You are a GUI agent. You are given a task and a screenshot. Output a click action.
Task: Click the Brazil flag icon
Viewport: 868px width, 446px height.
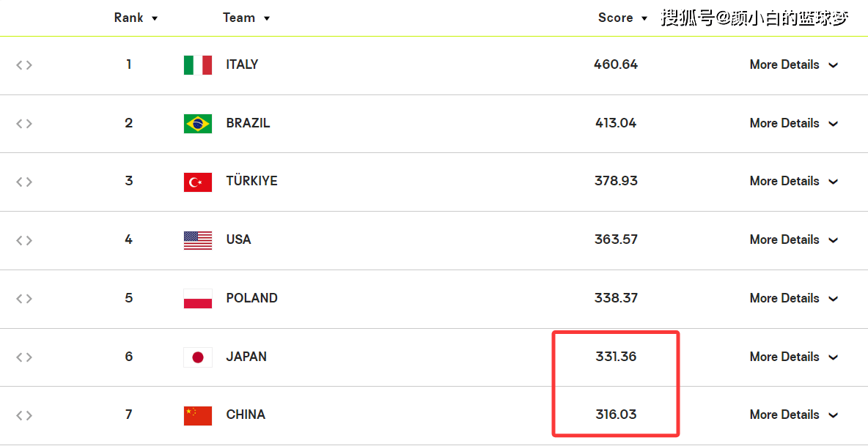198,124
